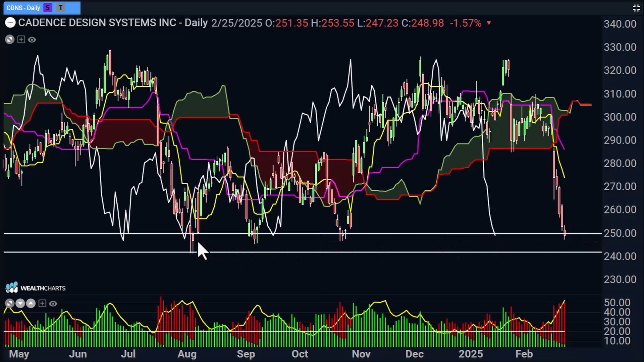Click the open value O:251.35

(x=286, y=23)
